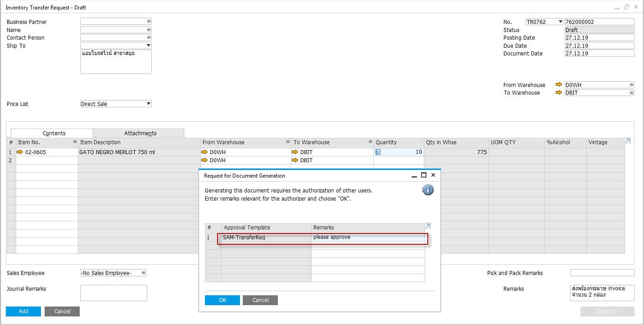This screenshot has height=325, width=644.
Task: Open the Sales Employee selector
Action: pyautogui.click(x=143, y=273)
